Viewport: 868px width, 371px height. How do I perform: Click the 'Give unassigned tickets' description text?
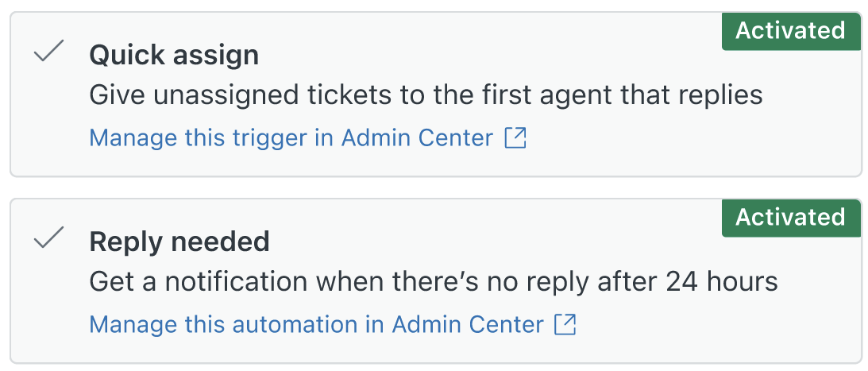(426, 95)
